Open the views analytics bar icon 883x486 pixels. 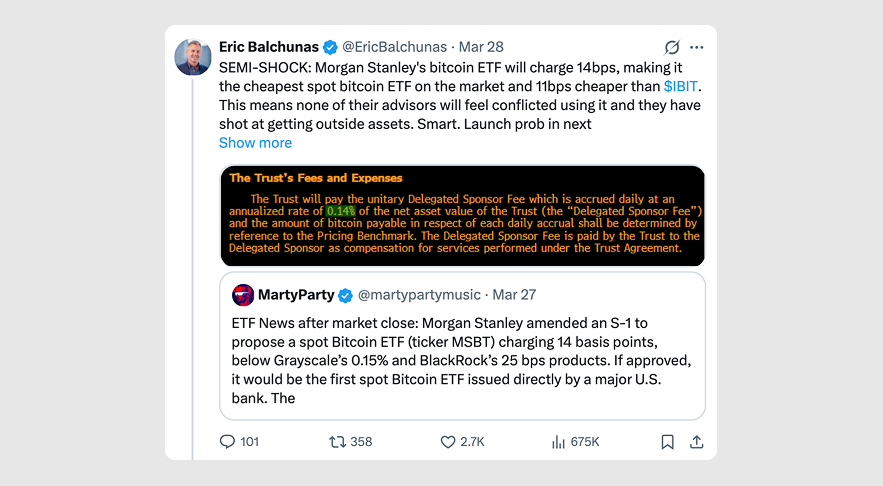tap(560, 441)
